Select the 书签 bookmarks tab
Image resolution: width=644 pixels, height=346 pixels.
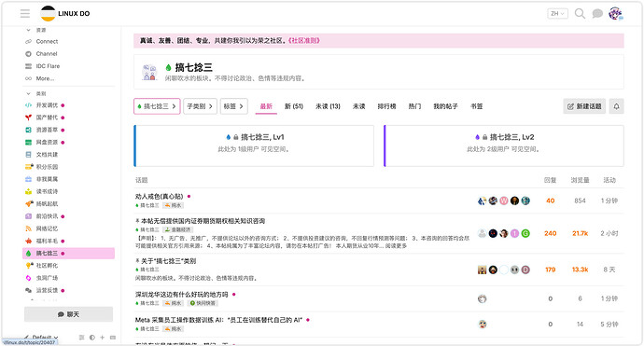(476, 106)
